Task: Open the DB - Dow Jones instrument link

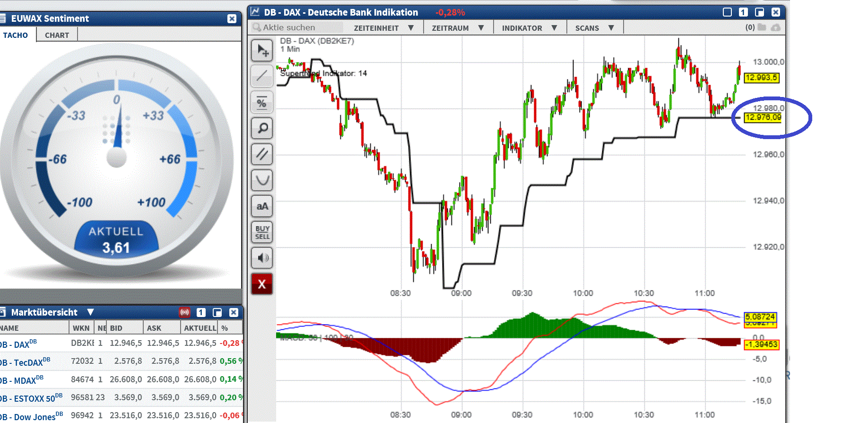Action: click(x=31, y=416)
